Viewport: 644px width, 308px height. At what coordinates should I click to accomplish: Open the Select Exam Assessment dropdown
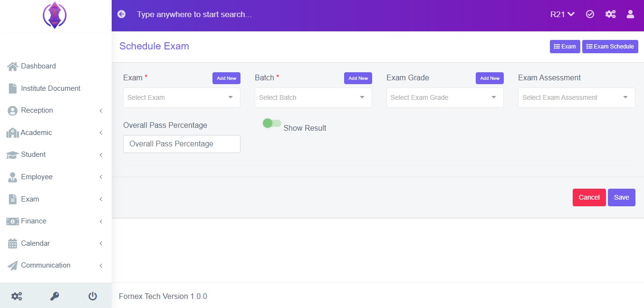[577, 97]
